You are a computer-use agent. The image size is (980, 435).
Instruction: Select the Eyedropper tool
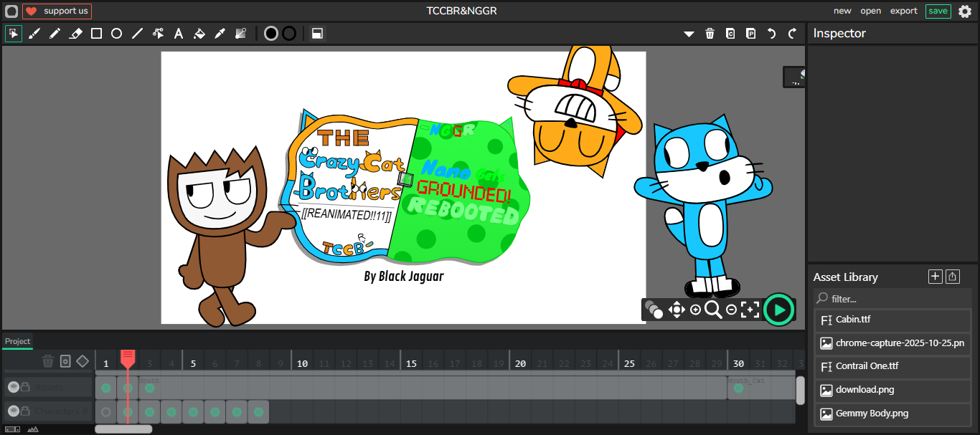click(x=220, y=34)
